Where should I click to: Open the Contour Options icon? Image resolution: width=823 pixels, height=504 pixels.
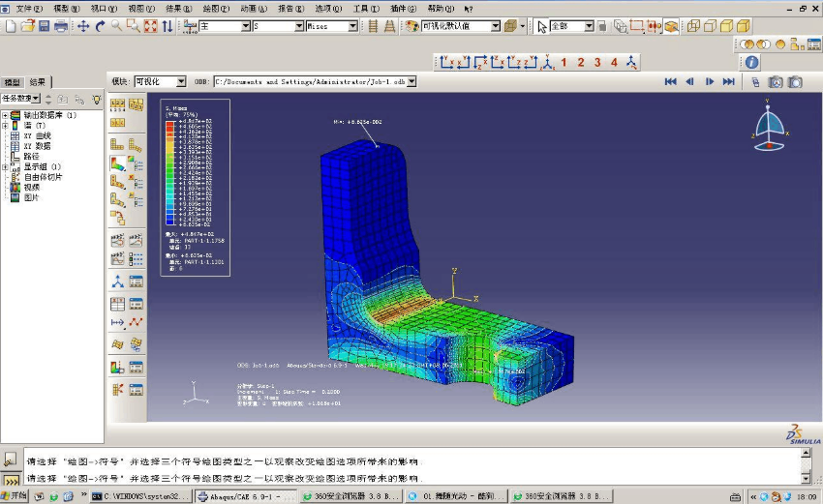coord(136,163)
